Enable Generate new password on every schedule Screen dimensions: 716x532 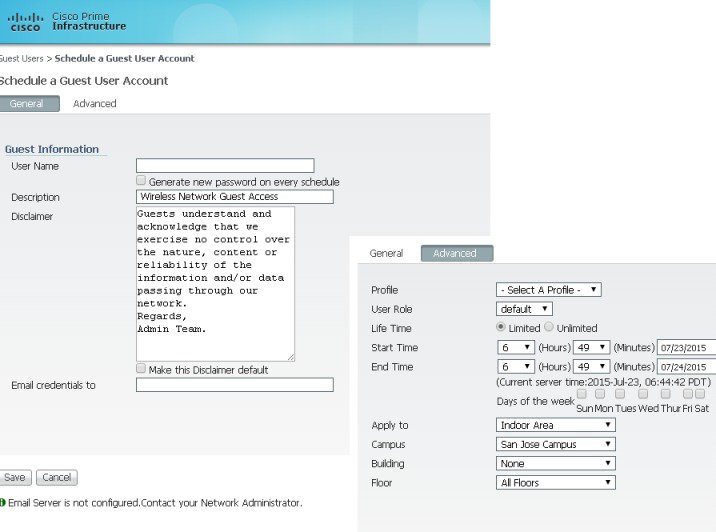[141, 180]
